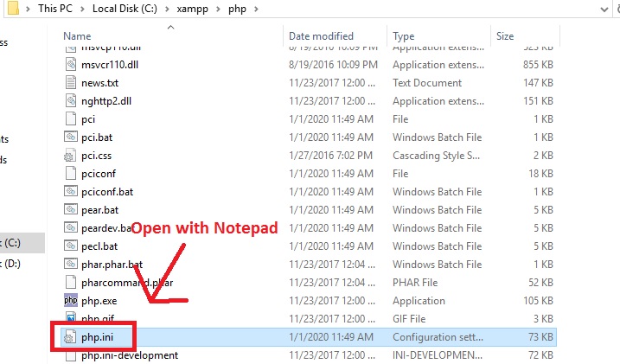The image size is (620, 364).
Task: Expand chevron after xampp breadcrumb
Action: (218, 9)
